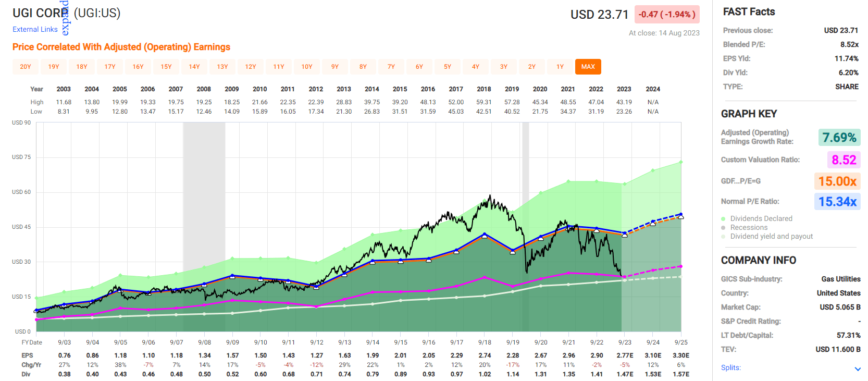
Task: Click the EPS Yld value 11.74%
Action: point(847,58)
